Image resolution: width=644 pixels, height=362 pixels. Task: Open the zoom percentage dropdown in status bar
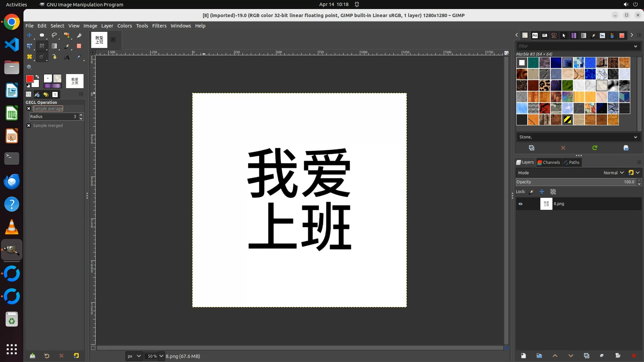coord(161,356)
